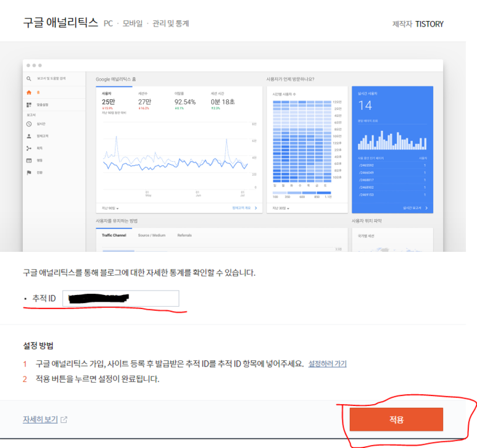Click the 설정 방법 heading
The image size is (477, 448).
[x=38, y=346]
